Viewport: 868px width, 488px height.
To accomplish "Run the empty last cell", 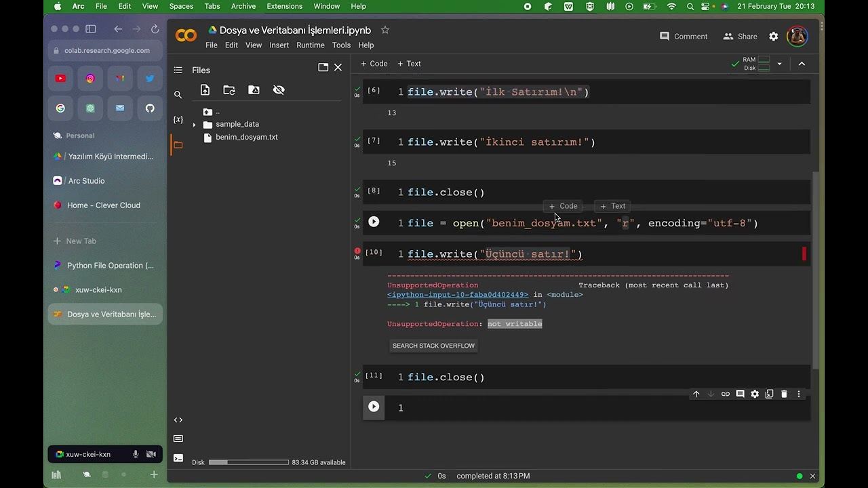I will (374, 407).
